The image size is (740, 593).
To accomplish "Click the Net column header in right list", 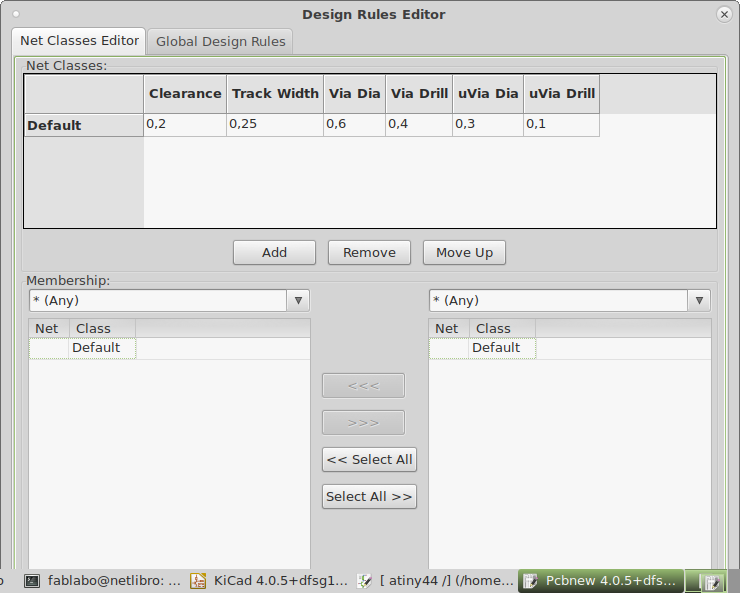I will [x=449, y=328].
